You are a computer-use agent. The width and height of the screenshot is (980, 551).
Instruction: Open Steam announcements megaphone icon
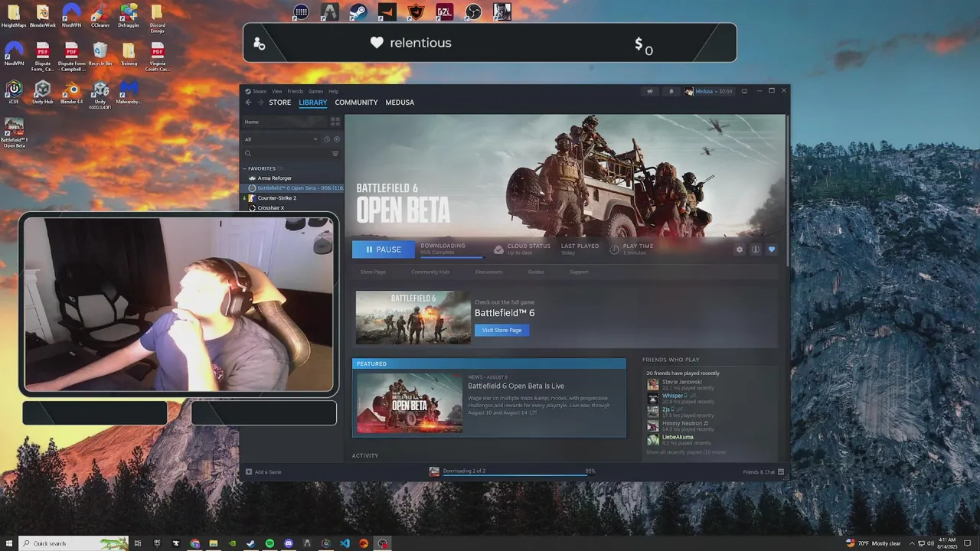click(650, 91)
